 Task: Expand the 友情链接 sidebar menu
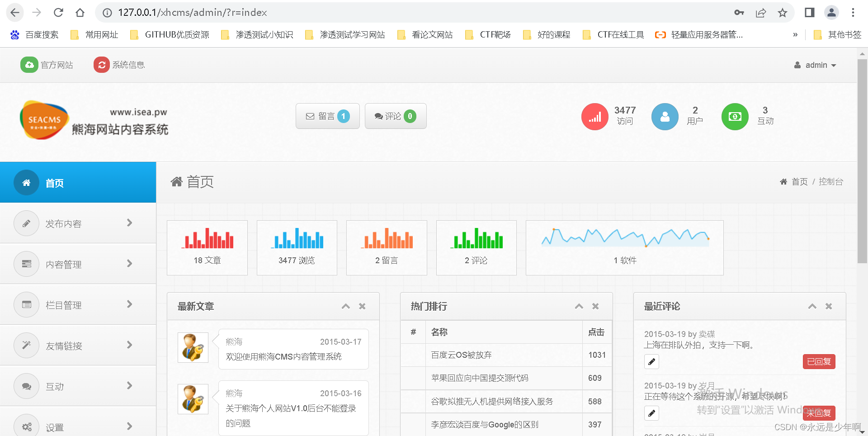tap(78, 345)
